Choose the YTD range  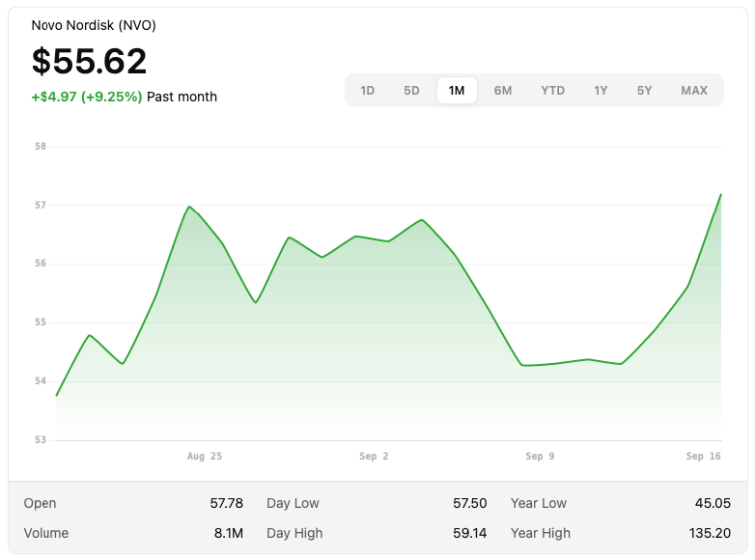click(553, 91)
